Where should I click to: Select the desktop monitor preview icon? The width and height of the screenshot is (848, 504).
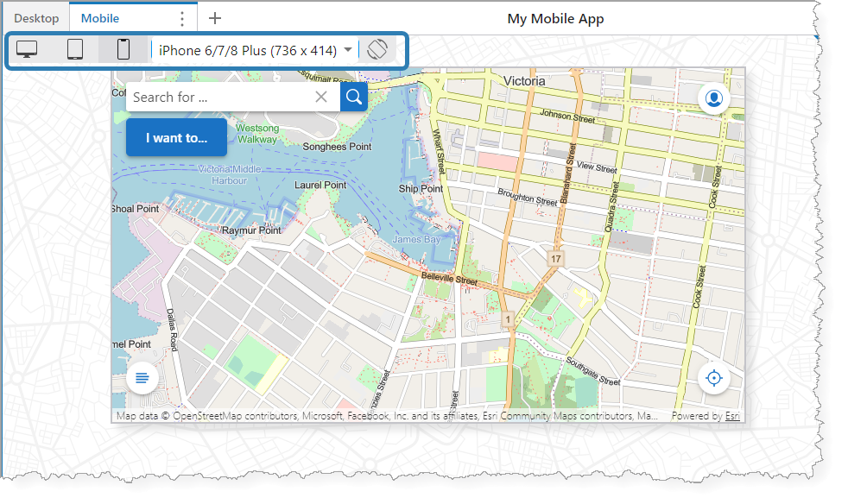click(x=27, y=50)
